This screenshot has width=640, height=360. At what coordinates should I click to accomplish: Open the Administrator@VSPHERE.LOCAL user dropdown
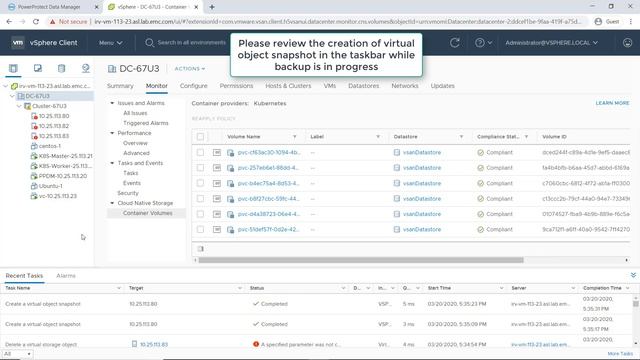551,42
